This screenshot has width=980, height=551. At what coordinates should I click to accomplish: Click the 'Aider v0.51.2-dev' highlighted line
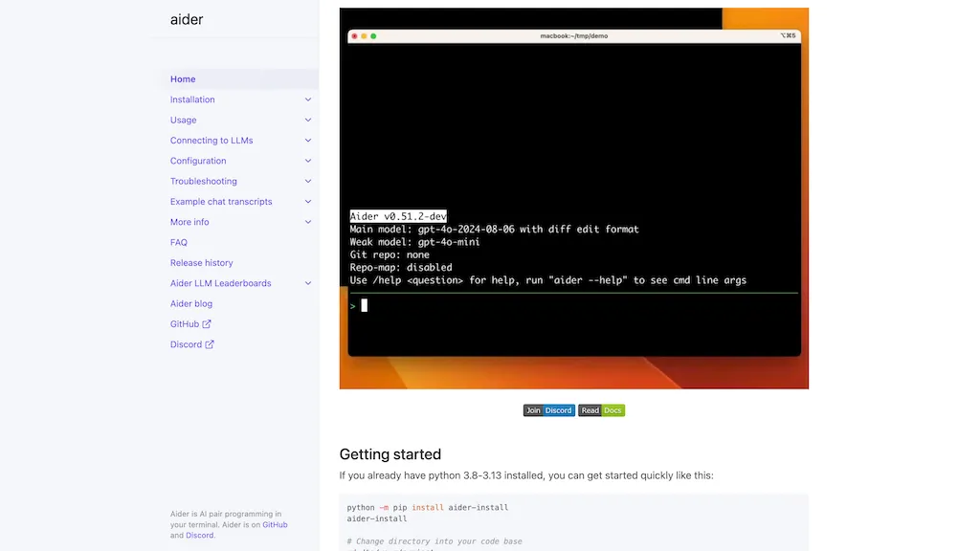(x=398, y=216)
